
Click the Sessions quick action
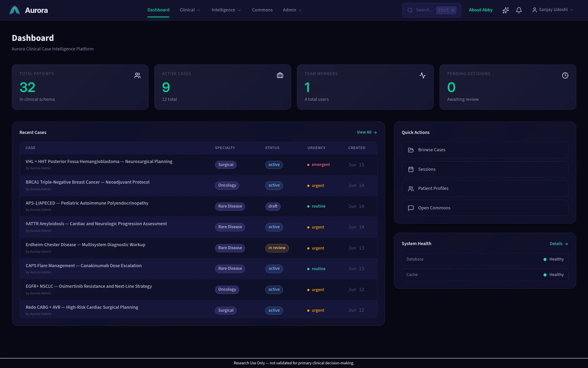click(485, 169)
